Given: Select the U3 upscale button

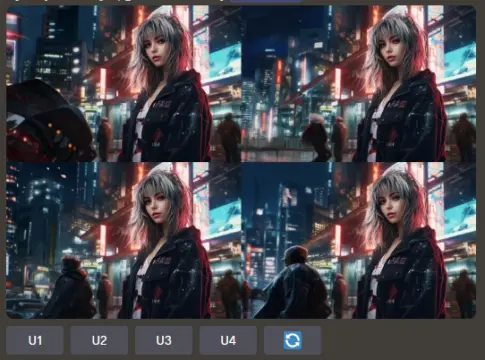Looking at the screenshot, I should pyautogui.click(x=164, y=340).
